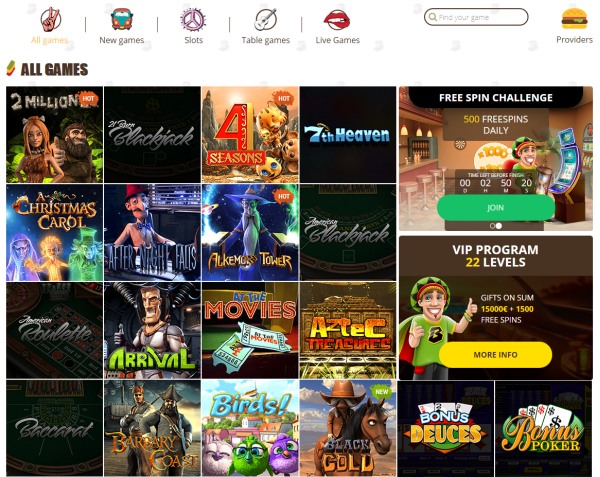
Task: Click the Table games menu label
Action: [x=266, y=40]
